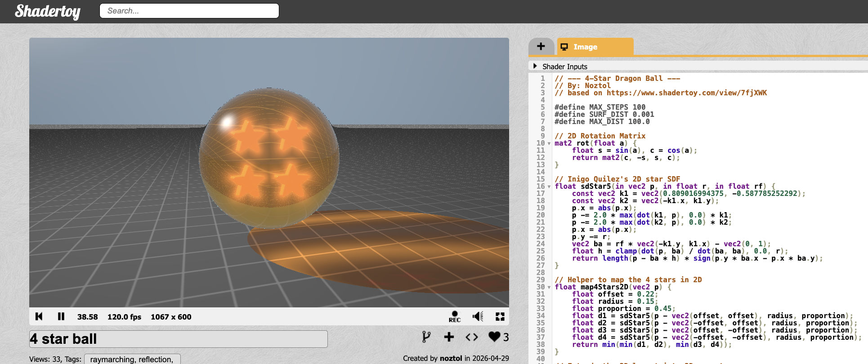Start recording with the REC button
Image resolution: width=868 pixels, height=364 pixels.
(x=455, y=316)
